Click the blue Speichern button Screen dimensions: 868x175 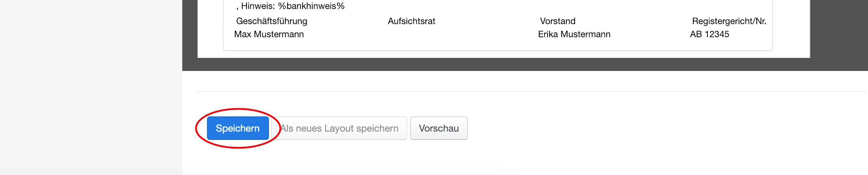pyautogui.click(x=238, y=128)
